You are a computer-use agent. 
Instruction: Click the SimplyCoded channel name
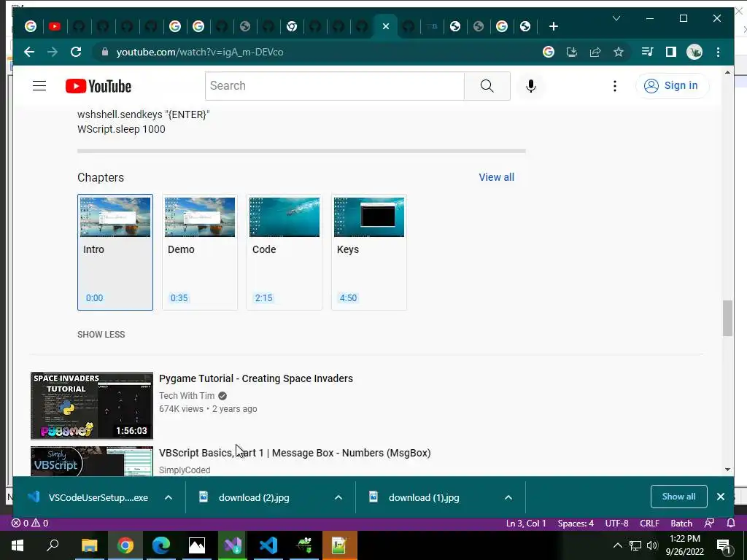tap(185, 470)
